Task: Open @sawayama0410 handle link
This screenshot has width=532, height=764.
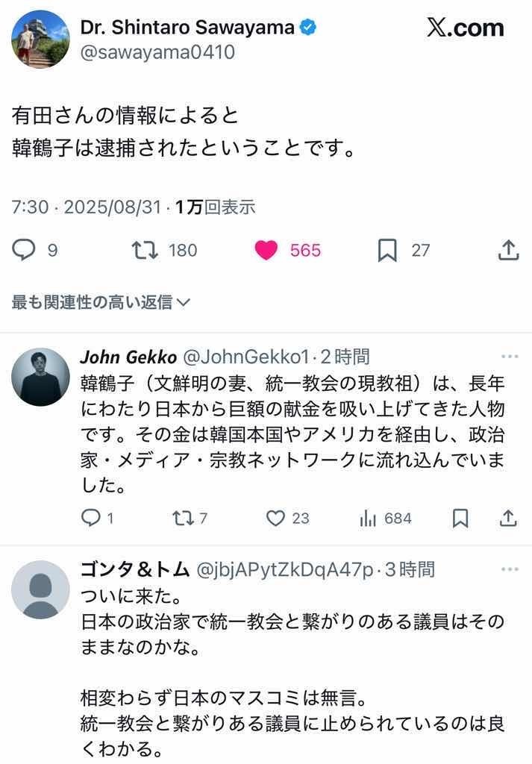Action: pyautogui.click(x=157, y=52)
